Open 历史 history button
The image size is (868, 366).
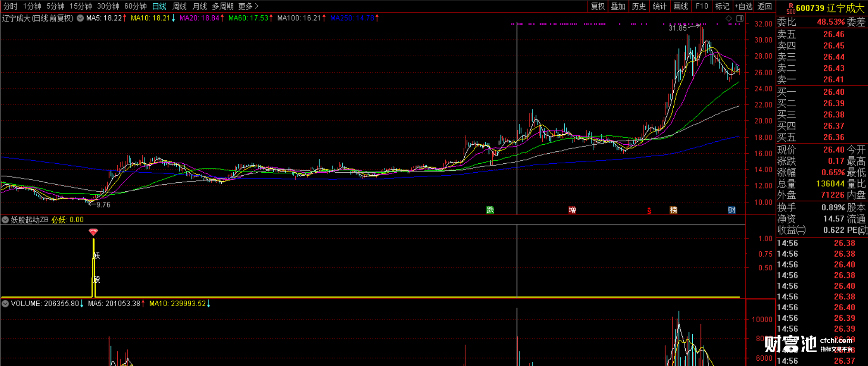[639, 6]
